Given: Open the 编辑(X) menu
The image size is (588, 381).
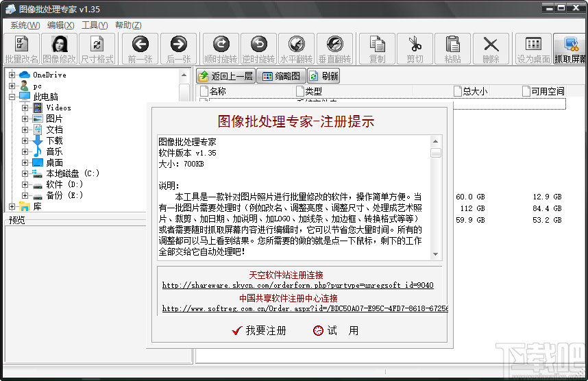Looking at the screenshot, I should click(61, 25).
